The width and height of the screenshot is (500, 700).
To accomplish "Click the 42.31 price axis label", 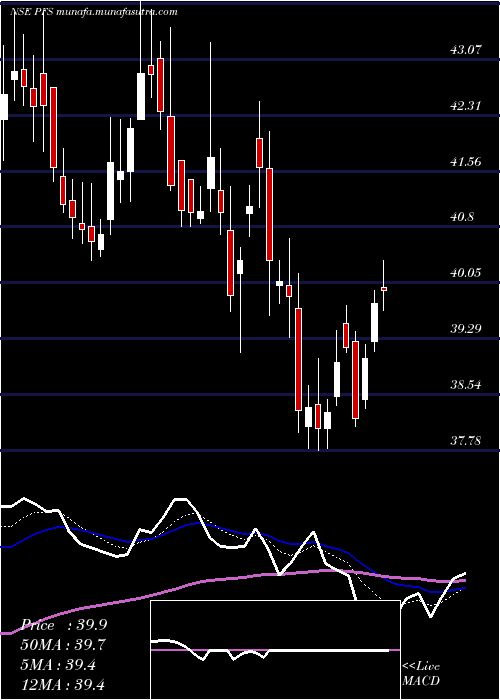I will (466, 106).
